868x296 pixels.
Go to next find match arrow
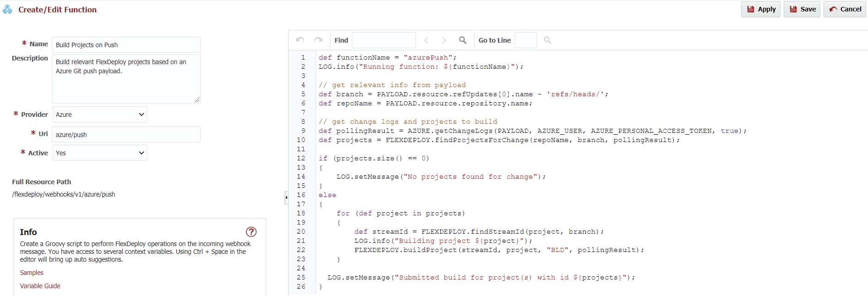[444, 40]
